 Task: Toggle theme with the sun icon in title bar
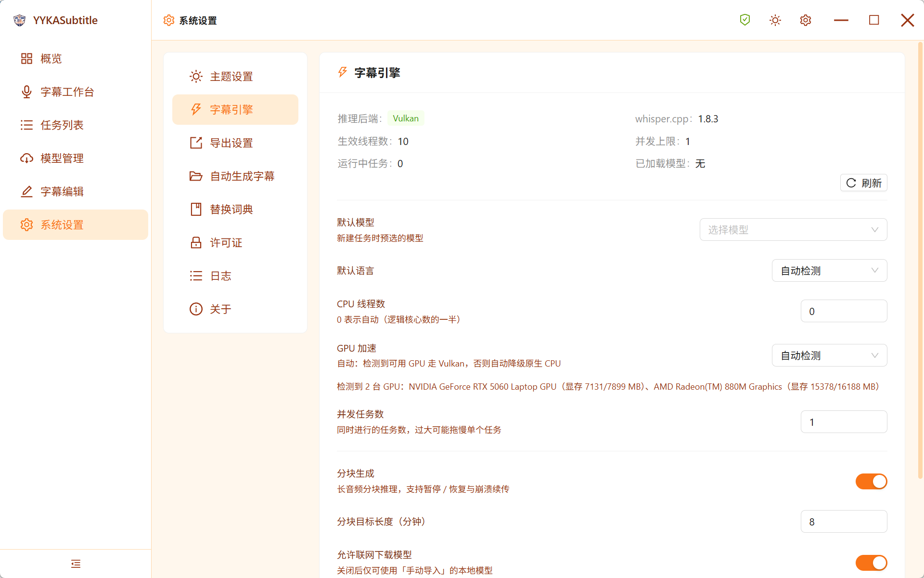[775, 20]
